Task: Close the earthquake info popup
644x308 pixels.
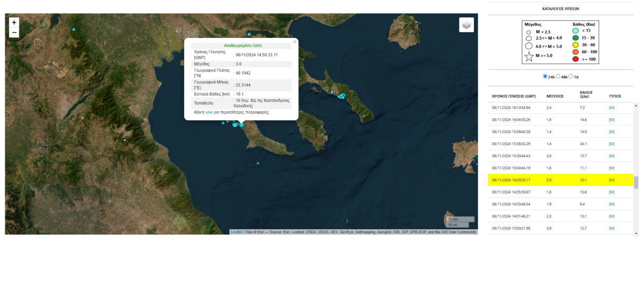Action: 295,41
